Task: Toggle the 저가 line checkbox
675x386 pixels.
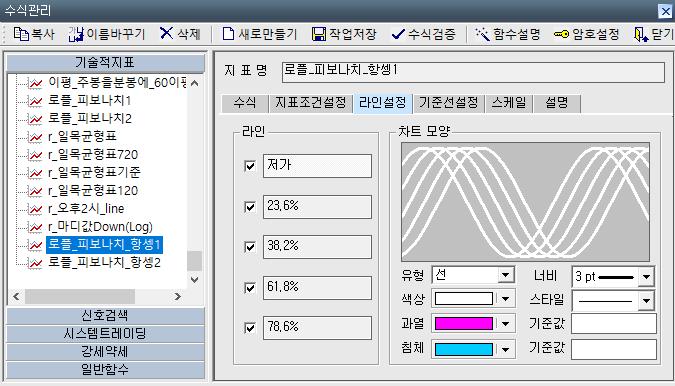Action: [250, 166]
